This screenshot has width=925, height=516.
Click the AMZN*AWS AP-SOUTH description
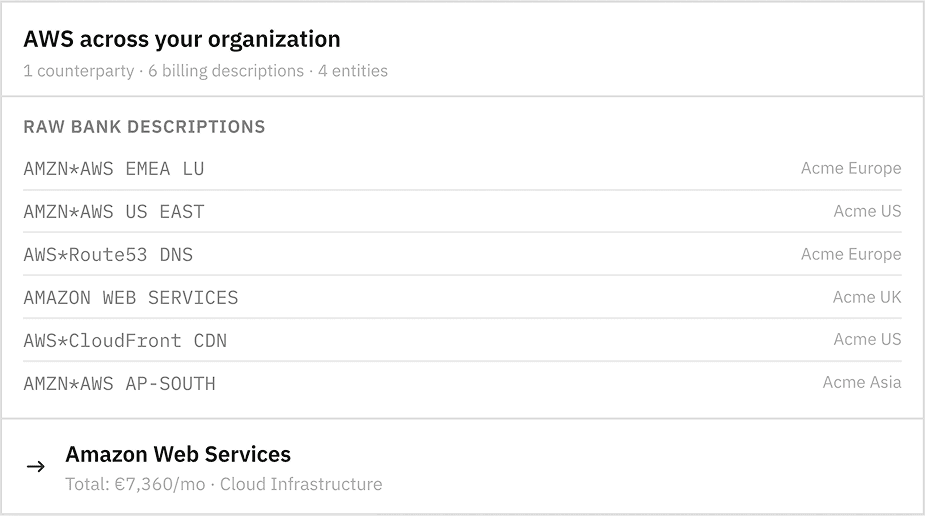point(119,384)
